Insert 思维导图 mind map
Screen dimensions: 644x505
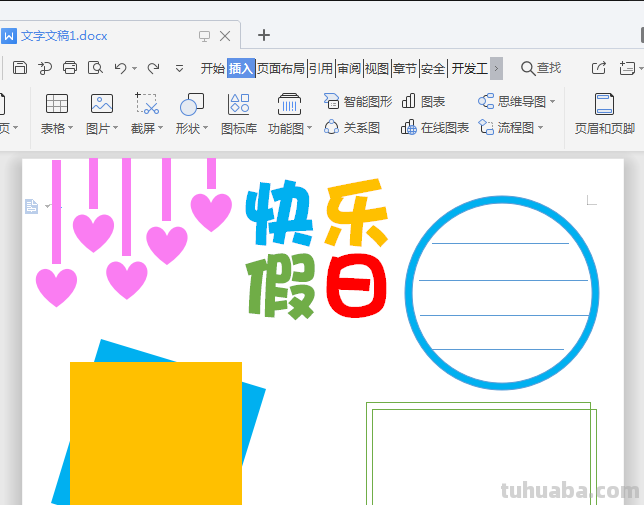(512, 101)
